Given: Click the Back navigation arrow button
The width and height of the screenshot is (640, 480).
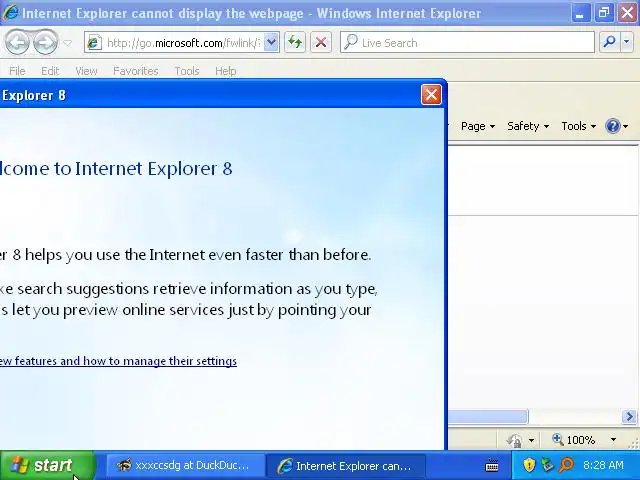Looking at the screenshot, I should coord(17,42).
